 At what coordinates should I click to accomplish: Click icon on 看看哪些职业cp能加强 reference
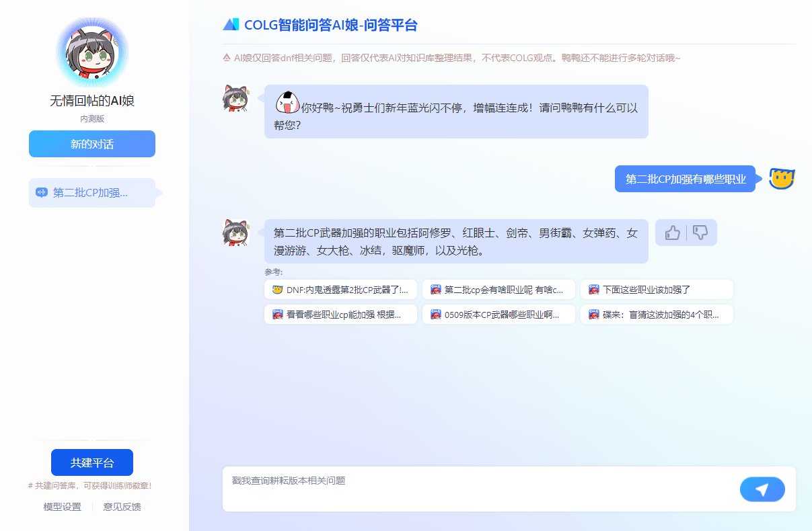277,315
